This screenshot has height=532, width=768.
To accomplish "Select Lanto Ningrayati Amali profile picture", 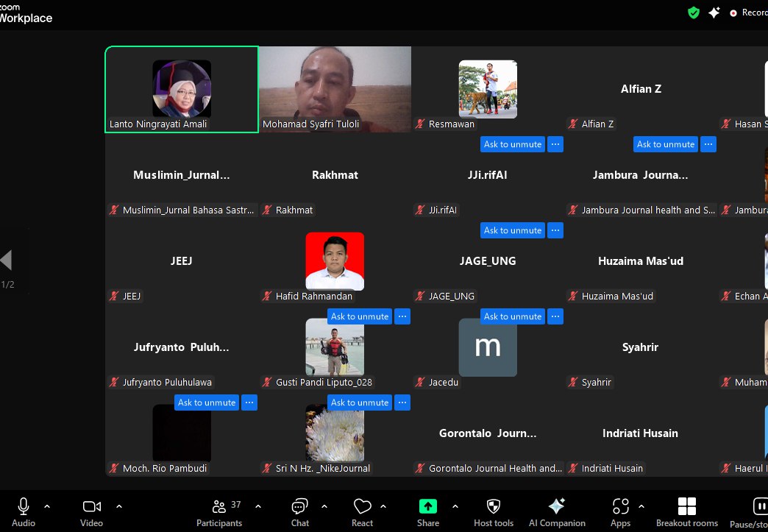I will (x=182, y=88).
